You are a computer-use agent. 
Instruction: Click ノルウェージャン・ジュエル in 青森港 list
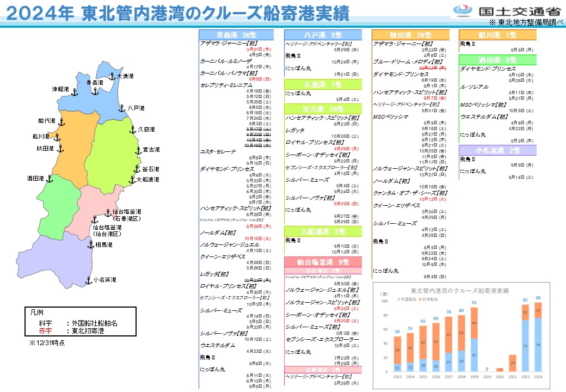pos(230,245)
